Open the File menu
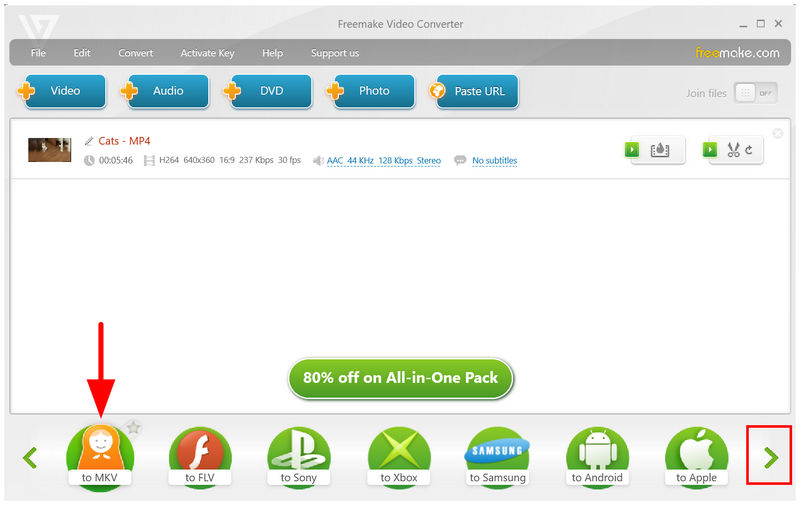 pyautogui.click(x=38, y=53)
